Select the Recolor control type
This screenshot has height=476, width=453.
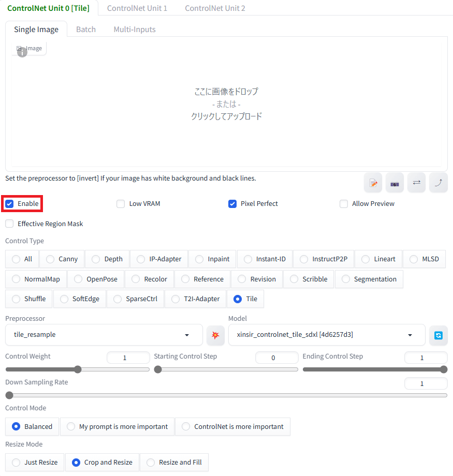tap(150, 279)
